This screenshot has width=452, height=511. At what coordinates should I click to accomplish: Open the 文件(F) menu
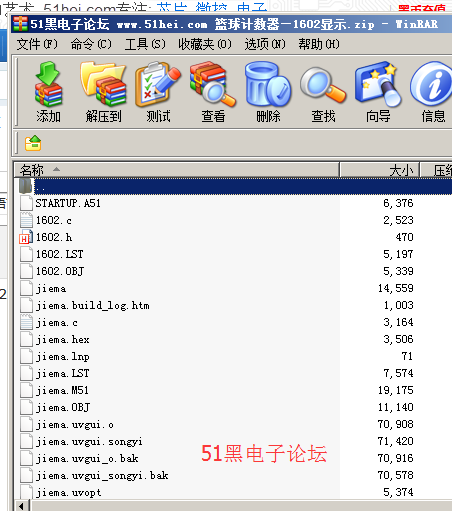tap(37, 44)
